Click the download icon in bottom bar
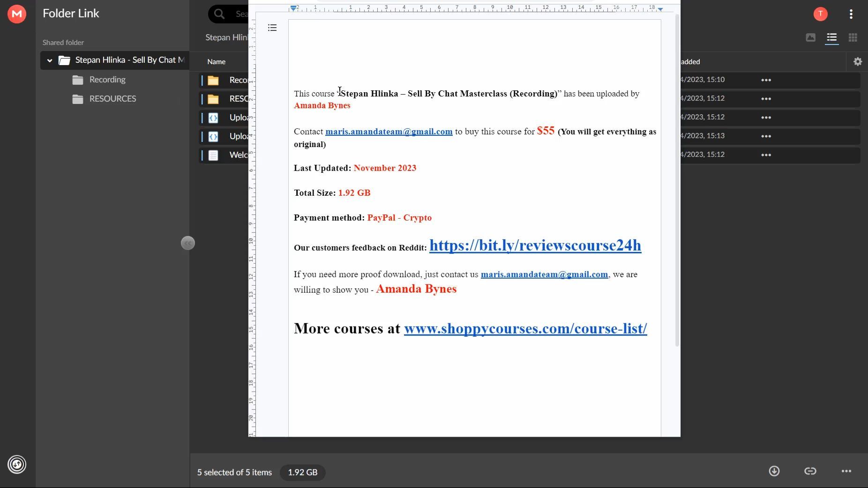Image resolution: width=868 pixels, height=488 pixels. click(x=774, y=471)
